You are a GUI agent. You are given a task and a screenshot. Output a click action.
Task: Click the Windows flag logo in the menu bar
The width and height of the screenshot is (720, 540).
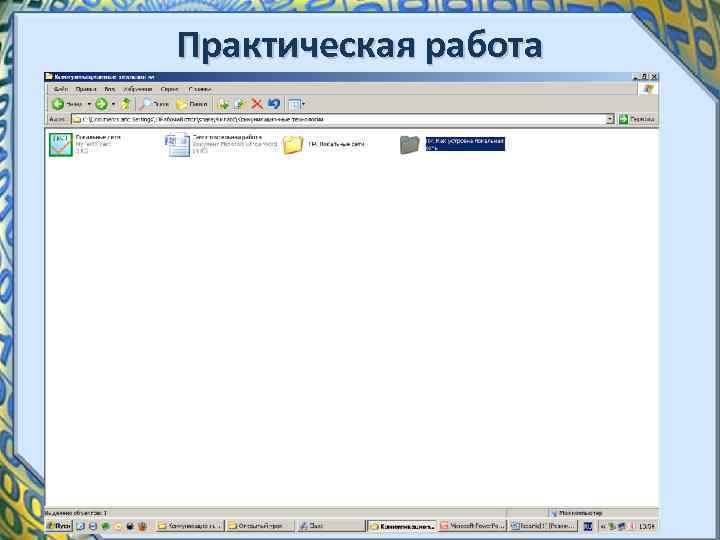point(648,89)
